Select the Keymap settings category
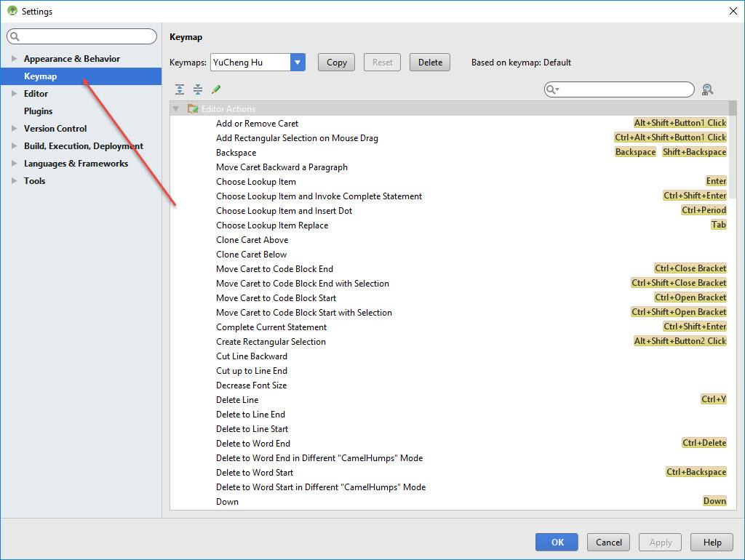 pos(40,76)
